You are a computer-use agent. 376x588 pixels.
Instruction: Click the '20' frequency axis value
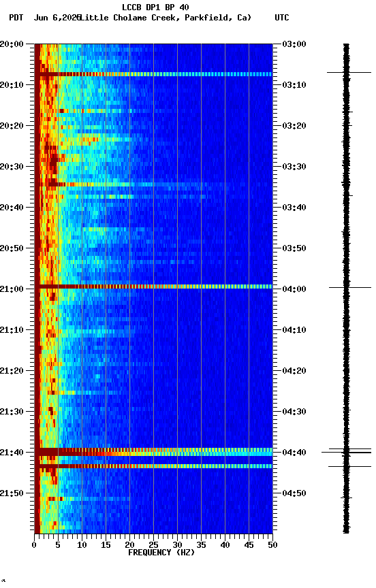(x=129, y=545)
